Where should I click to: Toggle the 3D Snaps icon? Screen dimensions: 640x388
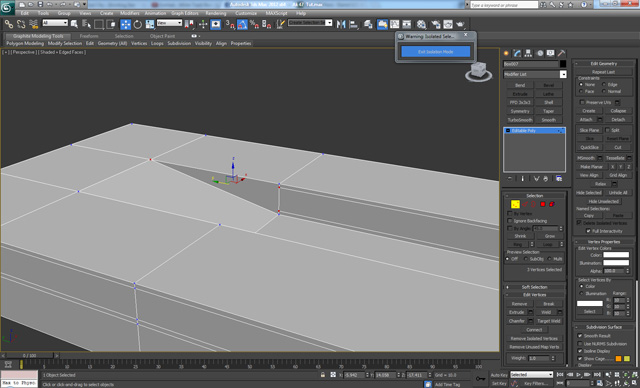pyautogui.click(x=230, y=24)
